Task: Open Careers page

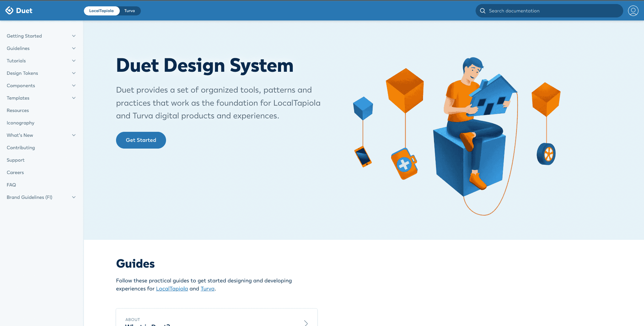Action: (15, 172)
